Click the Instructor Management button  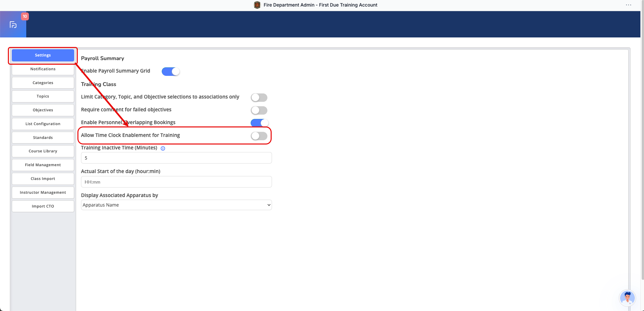click(x=43, y=192)
